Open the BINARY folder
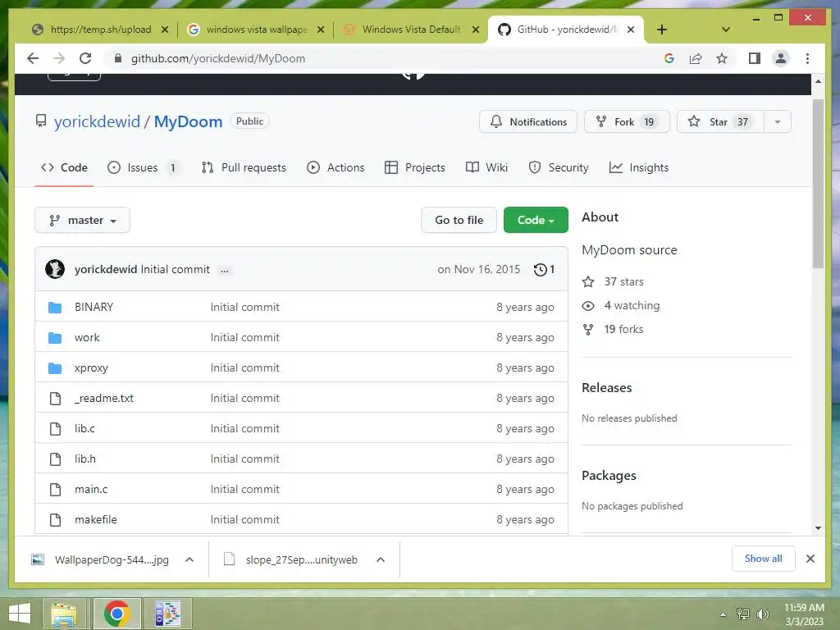The width and height of the screenshot is (840, 630). [94, 307]
